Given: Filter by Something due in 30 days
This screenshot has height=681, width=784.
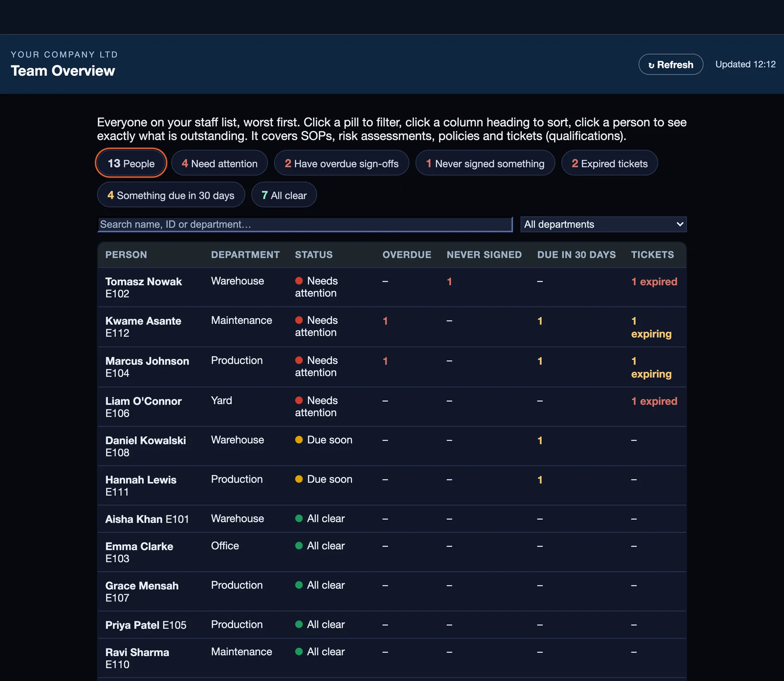Looking at the screenshot, I should point(171,195).
